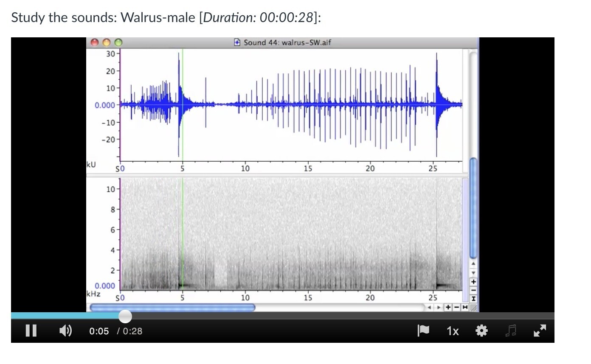Open video player settings gear
The image size is (591, 364).
tap(481, 330)
